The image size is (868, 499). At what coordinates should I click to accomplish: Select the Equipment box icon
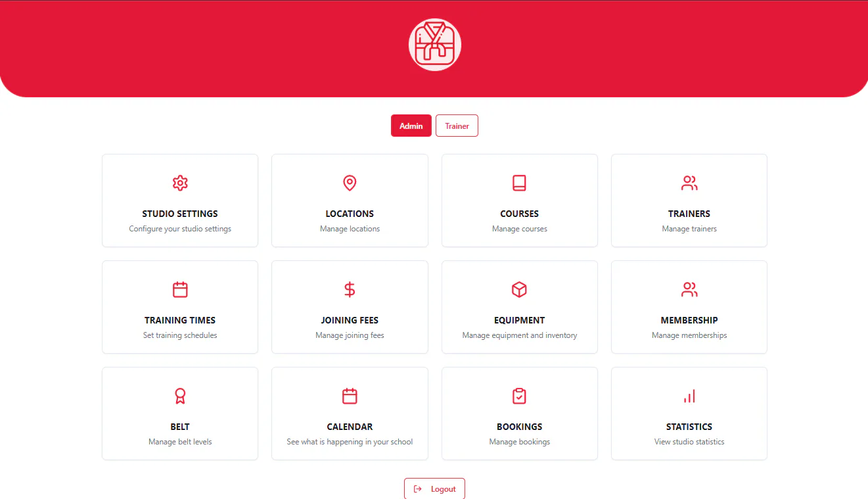(x=519, y=289)
